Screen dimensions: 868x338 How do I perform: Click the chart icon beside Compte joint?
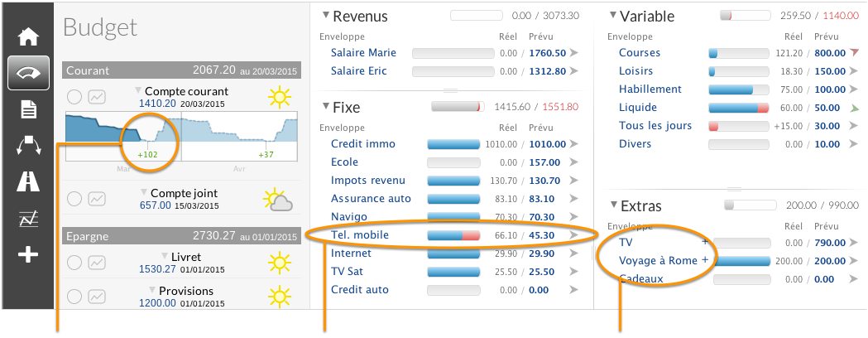pyautogui.click(x=98, y=198)
